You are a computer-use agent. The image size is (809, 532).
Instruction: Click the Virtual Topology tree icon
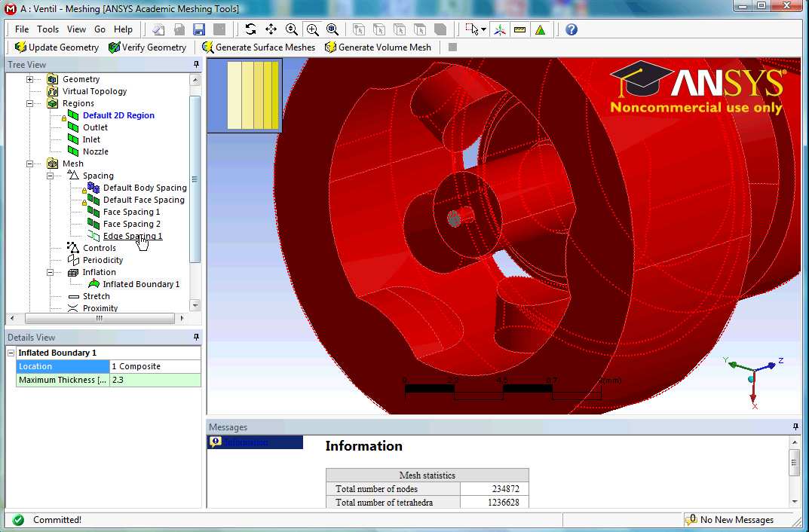[x=52, y=91]
